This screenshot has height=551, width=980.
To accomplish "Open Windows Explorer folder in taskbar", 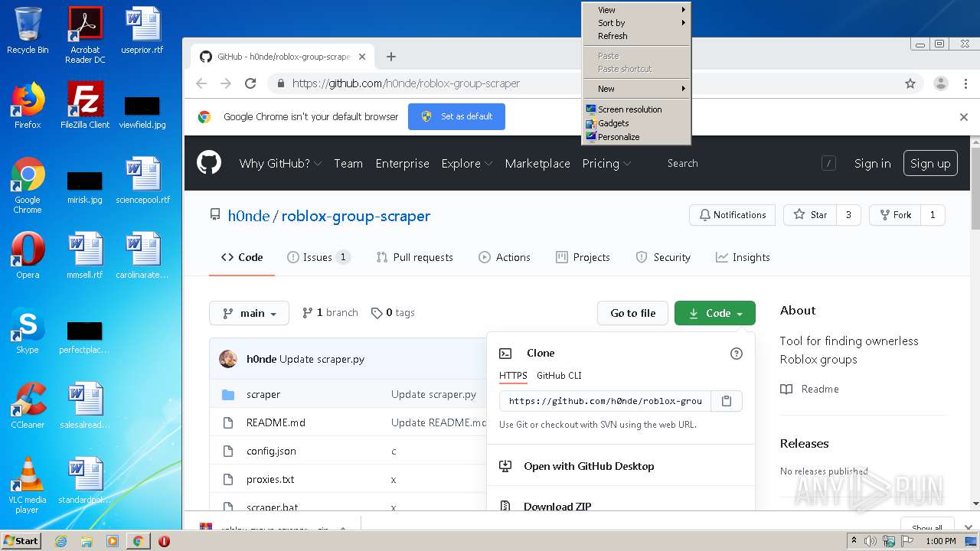I will coord(87,541).
